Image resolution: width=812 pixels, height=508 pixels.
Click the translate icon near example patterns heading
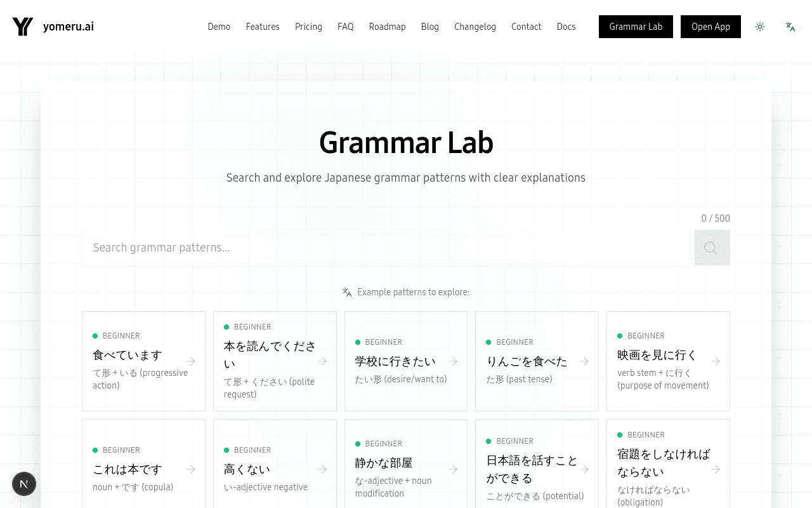347,291
